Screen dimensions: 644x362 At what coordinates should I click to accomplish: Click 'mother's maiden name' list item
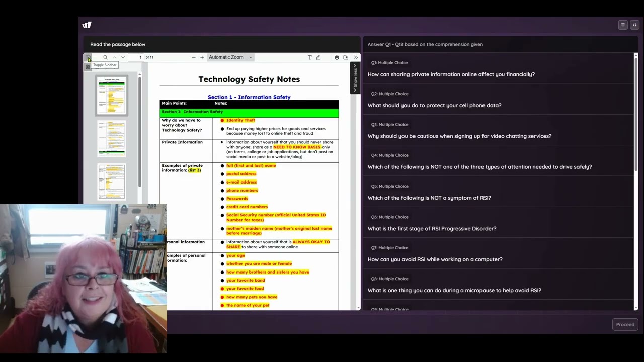coord(279,231)
